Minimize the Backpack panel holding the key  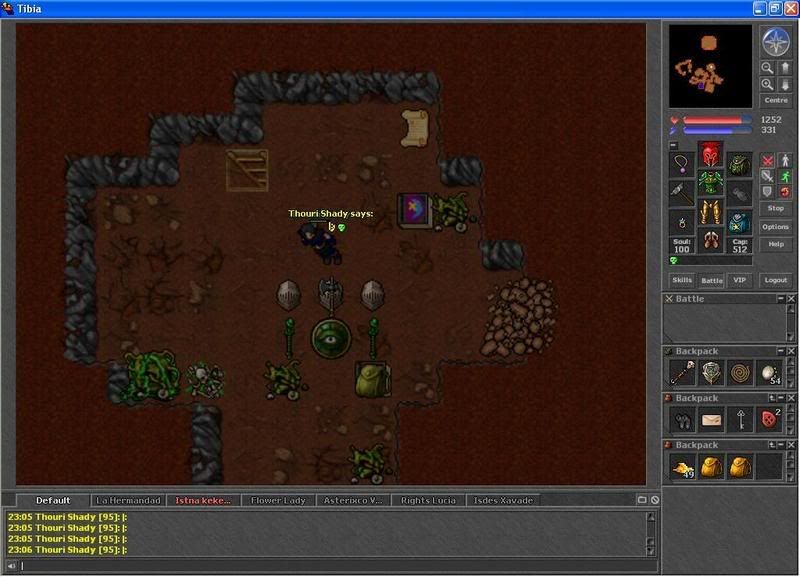[x=781, y=398]
